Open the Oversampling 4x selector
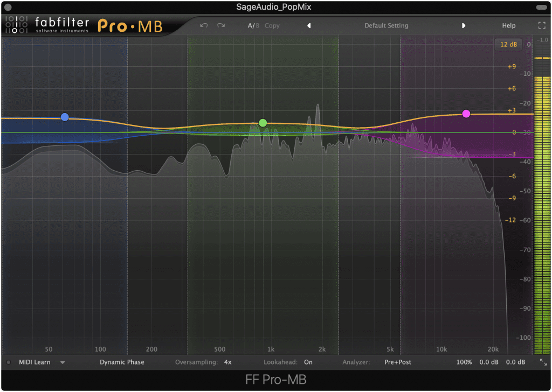Image resolution: width=552 pixels, height=392 pixels. tap(228, 362)
